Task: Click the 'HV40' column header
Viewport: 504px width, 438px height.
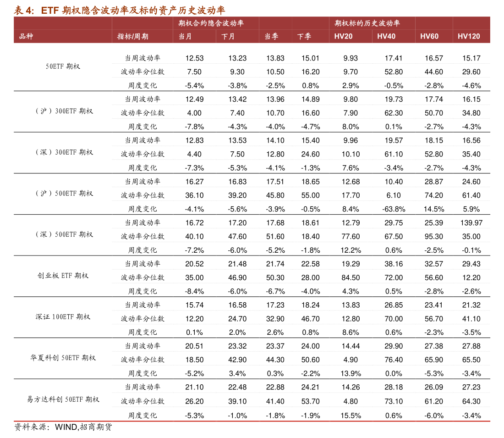Action: (x=386, y=36)
